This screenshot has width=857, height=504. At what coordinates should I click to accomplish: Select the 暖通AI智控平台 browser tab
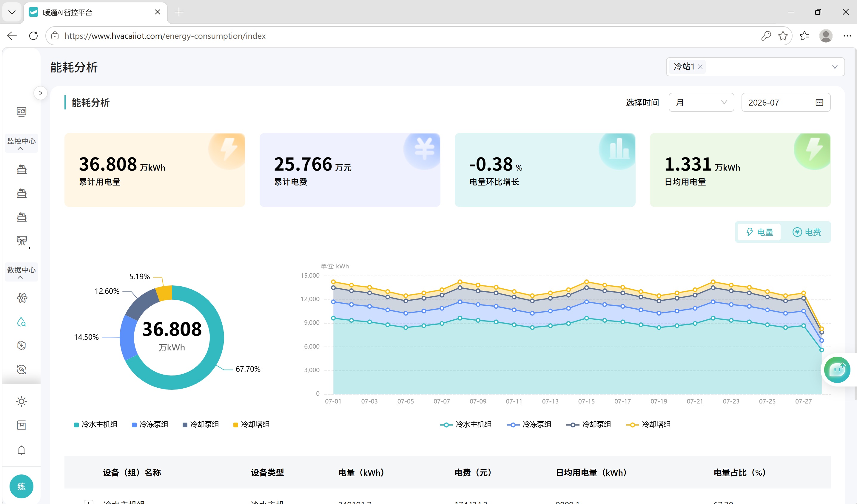click(x=95, y=13)
